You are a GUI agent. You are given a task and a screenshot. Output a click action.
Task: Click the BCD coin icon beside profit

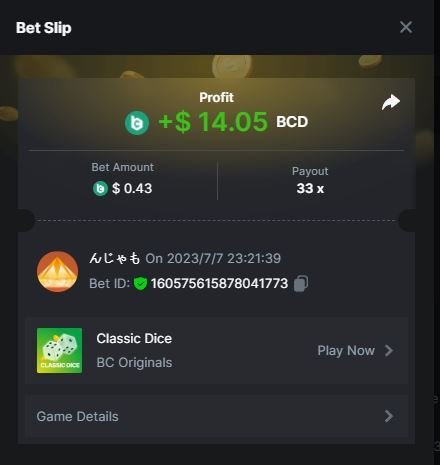[137, 123]
